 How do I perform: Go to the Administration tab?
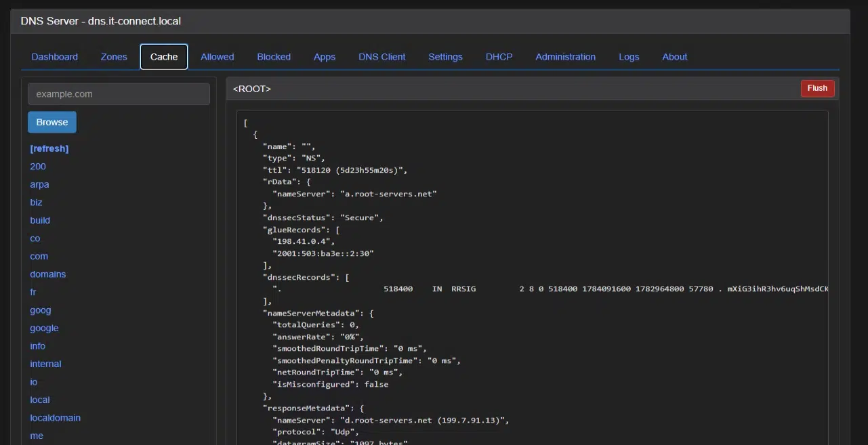click(x=566, y=57)
